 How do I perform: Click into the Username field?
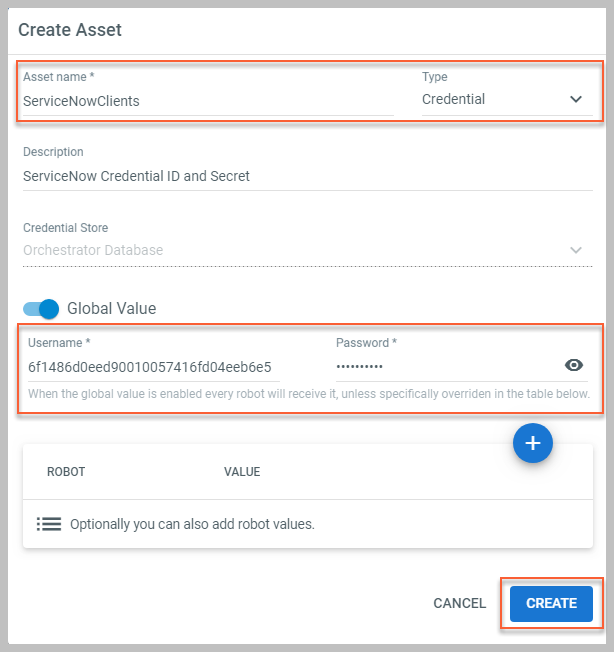pos(170,367)
